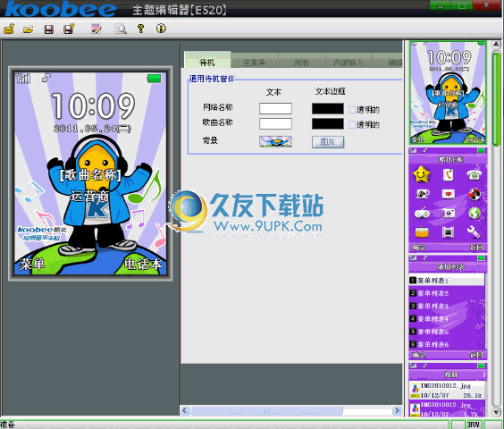Screen dimensions: 504x429
Task: Click the envelope message icon in menu preview
Action: pos(448,194)
